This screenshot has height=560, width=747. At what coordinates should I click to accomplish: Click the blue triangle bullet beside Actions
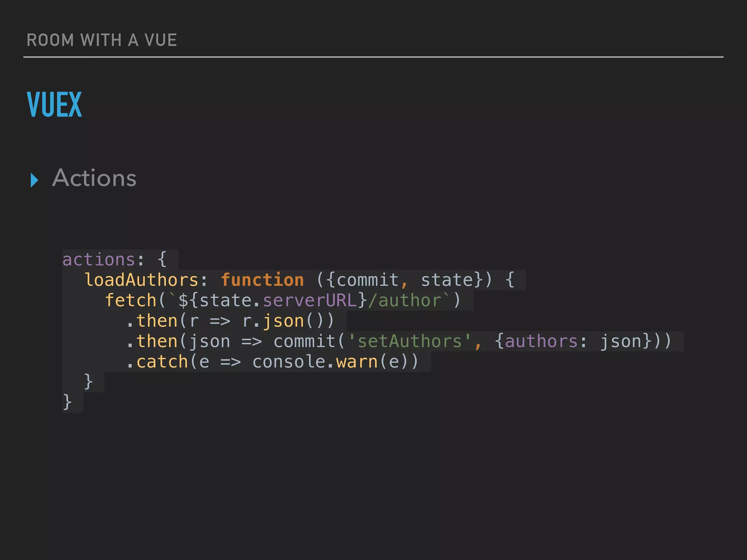pos(35,180)
